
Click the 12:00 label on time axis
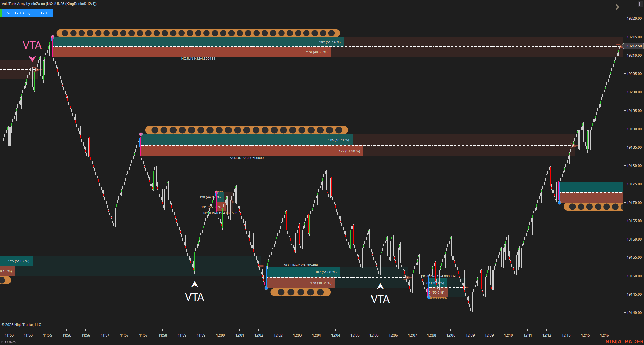tap(220, 335)
